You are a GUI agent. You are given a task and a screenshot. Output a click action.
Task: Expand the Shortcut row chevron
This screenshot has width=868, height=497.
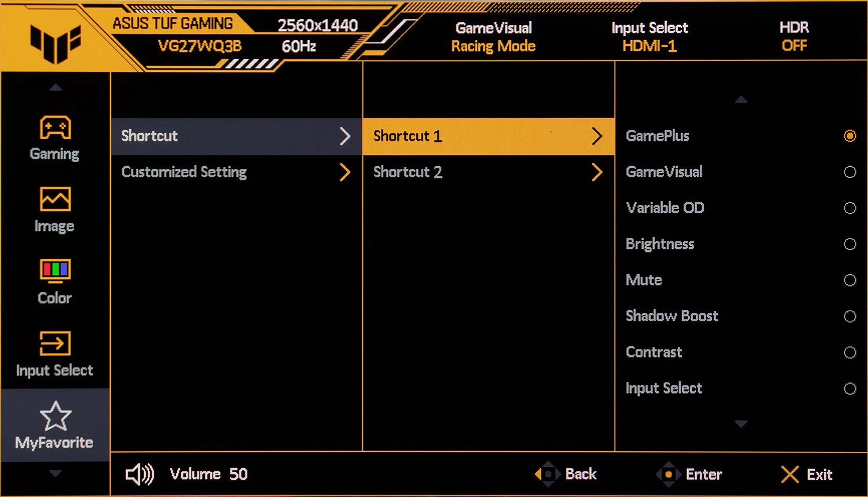click(x=345, y=136)
